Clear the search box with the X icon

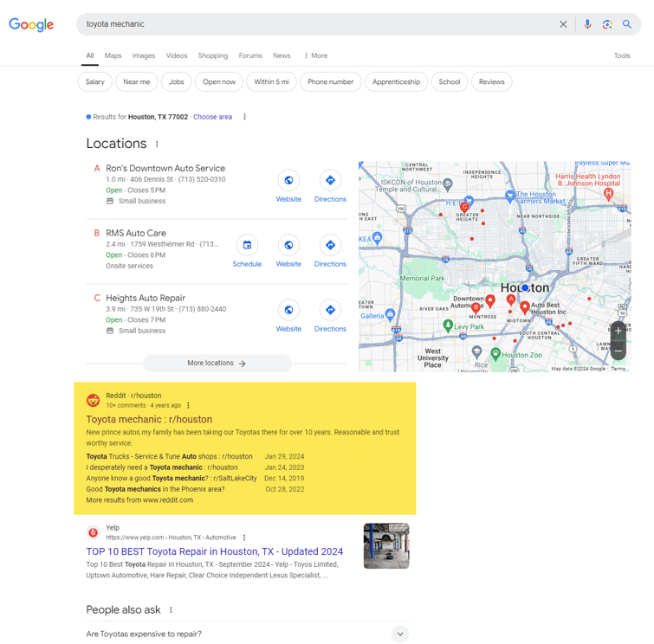(563, 24)
